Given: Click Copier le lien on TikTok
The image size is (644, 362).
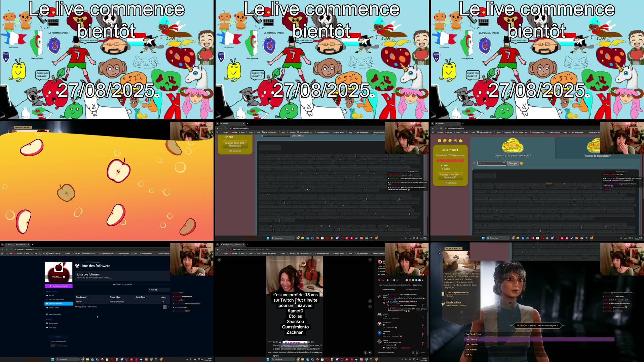Looking at the screenshot, I should coord(417,285).
